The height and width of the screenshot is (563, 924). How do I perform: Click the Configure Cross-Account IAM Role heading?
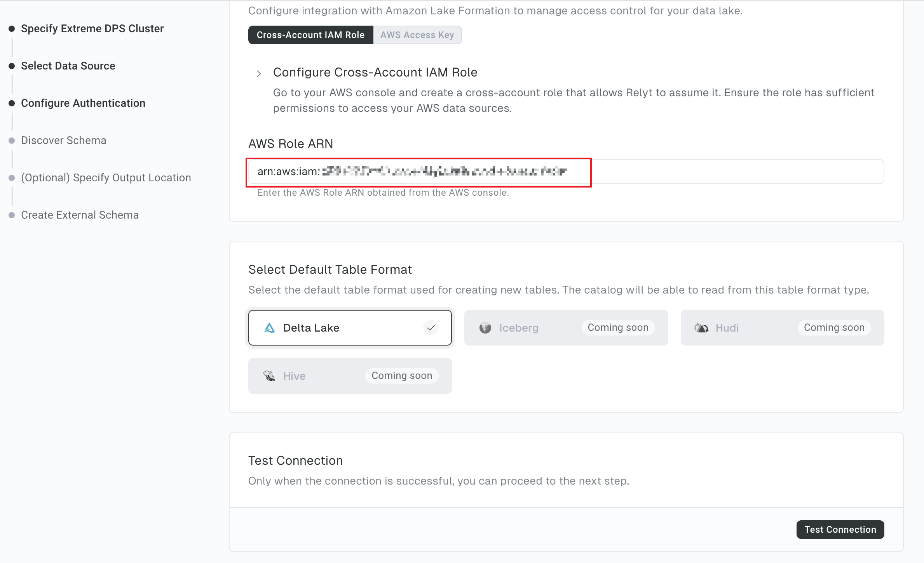(x=375, y=72)
